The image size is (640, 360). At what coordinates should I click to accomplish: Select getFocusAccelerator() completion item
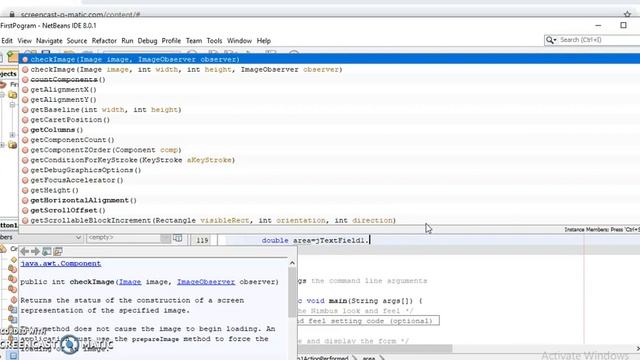[329, 180]
